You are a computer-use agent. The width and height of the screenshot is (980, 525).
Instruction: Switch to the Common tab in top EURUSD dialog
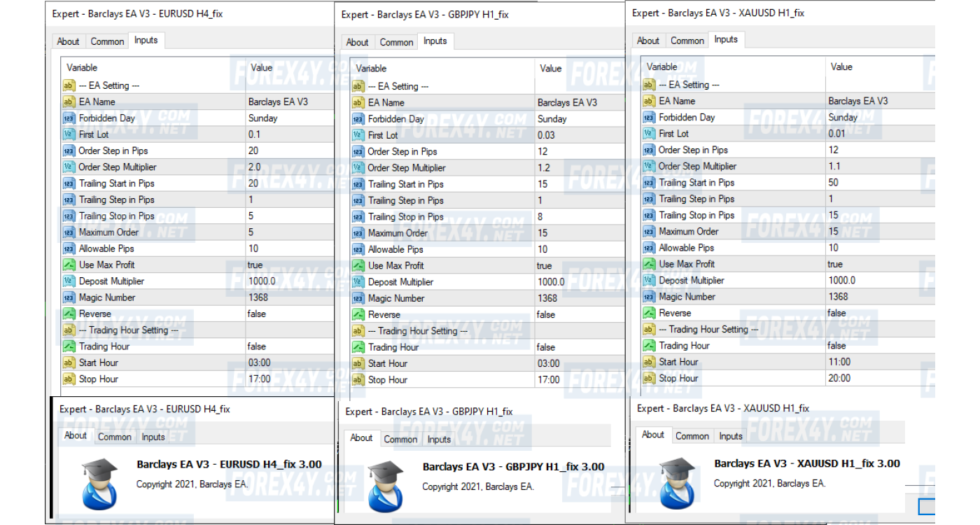[x=107, y=41]
